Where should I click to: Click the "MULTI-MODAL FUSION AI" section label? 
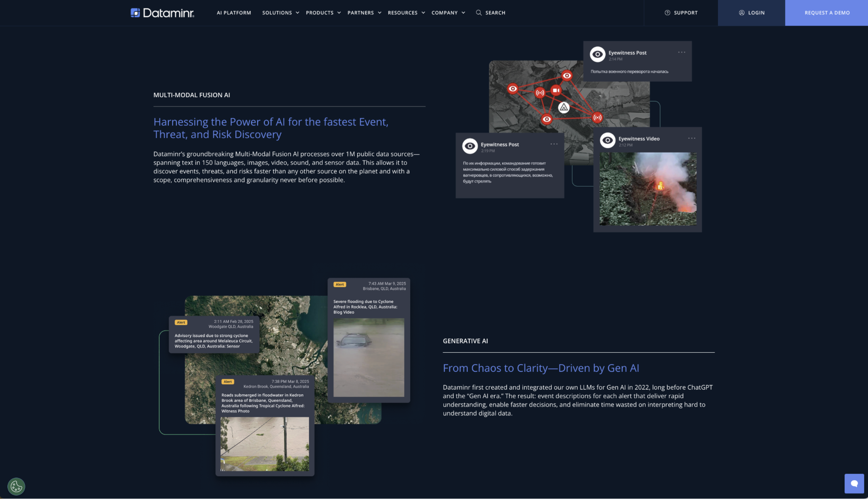tap(192, 95)
